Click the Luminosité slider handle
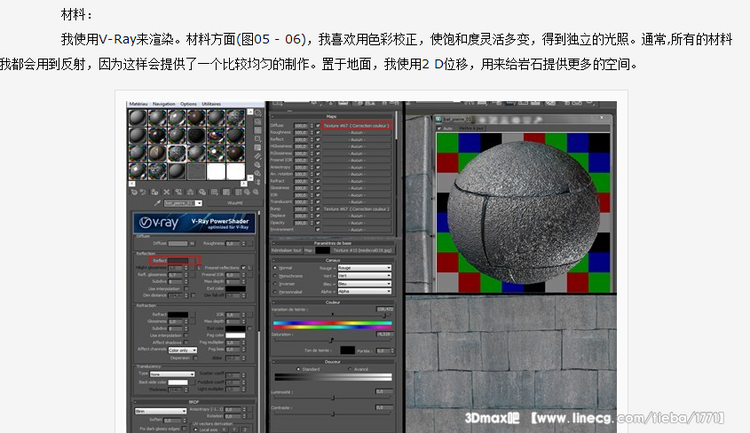 [x=333, y=398]
